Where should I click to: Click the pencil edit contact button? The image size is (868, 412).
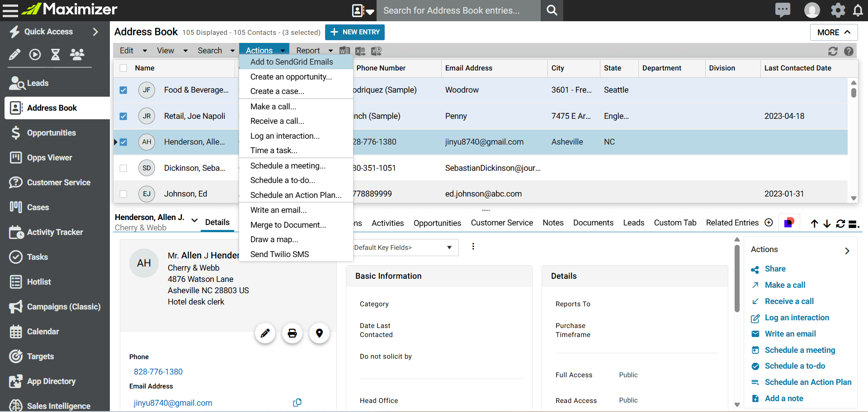[265, 333]
